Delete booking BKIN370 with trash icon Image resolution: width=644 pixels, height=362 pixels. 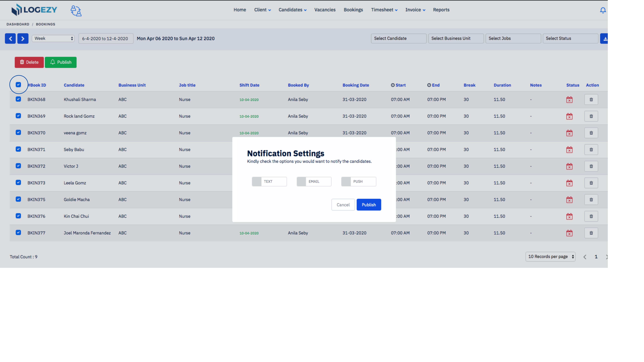[x=591, y=133]
